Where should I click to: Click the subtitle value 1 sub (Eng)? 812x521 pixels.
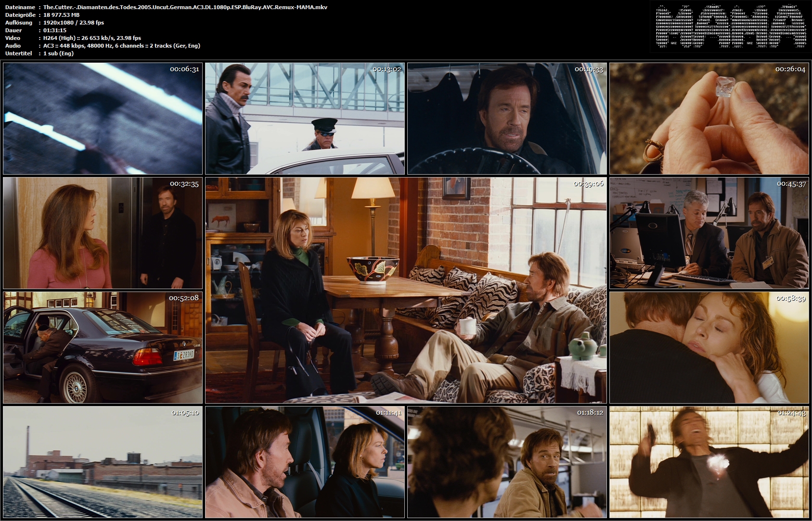[59, 53]
